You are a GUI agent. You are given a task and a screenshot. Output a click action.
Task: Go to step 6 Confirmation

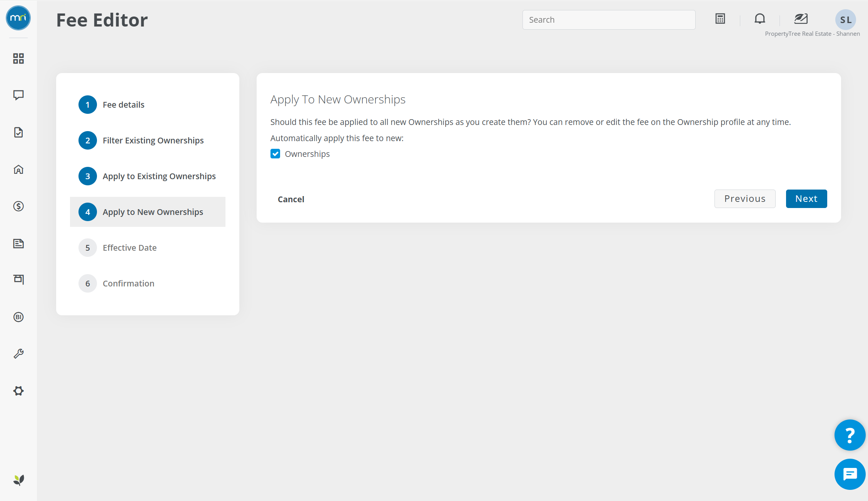coord(148,283)
